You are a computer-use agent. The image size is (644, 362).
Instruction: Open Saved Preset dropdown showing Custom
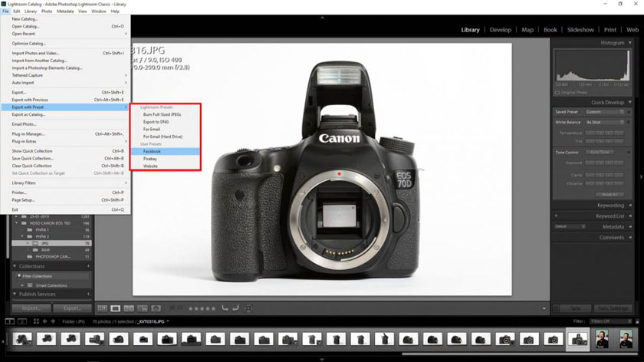[x=605, y=112]
